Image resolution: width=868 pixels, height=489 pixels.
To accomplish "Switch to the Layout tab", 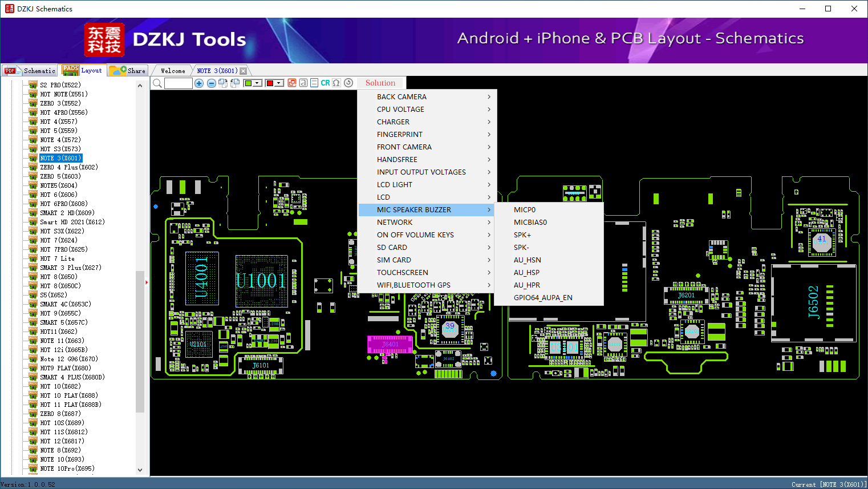I will pos(83,70).
